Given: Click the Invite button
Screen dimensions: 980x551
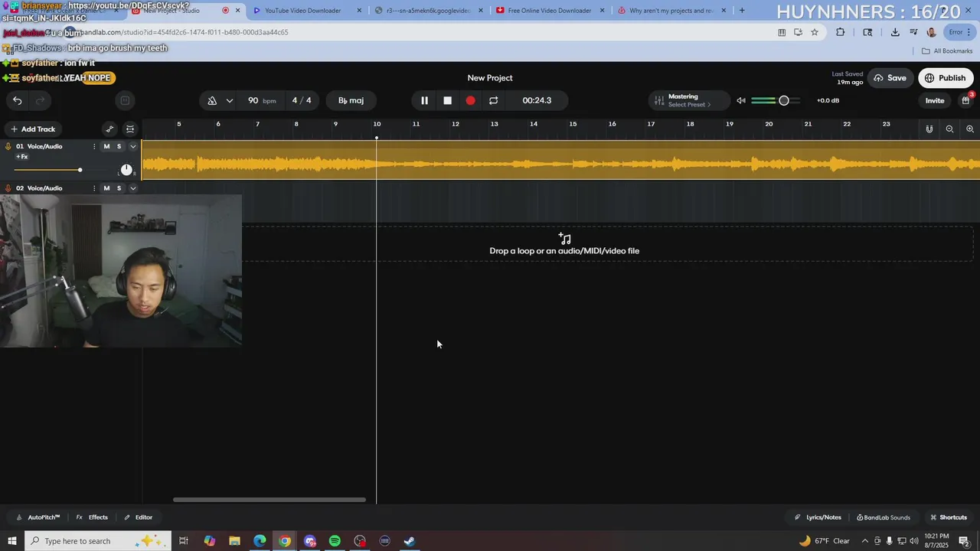Looking at the screenshot, I should (x=935, y=100).
